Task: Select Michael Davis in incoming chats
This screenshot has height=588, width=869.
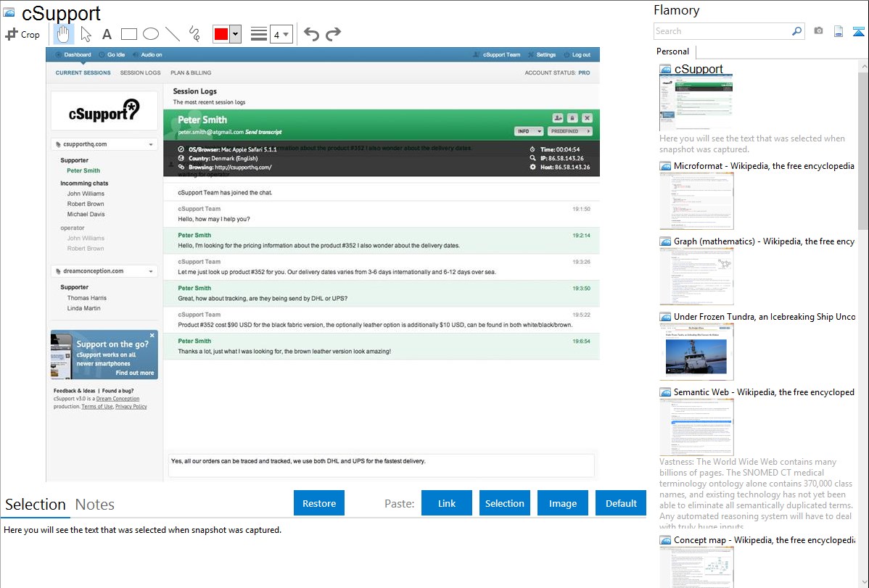Action: point(86,215)
